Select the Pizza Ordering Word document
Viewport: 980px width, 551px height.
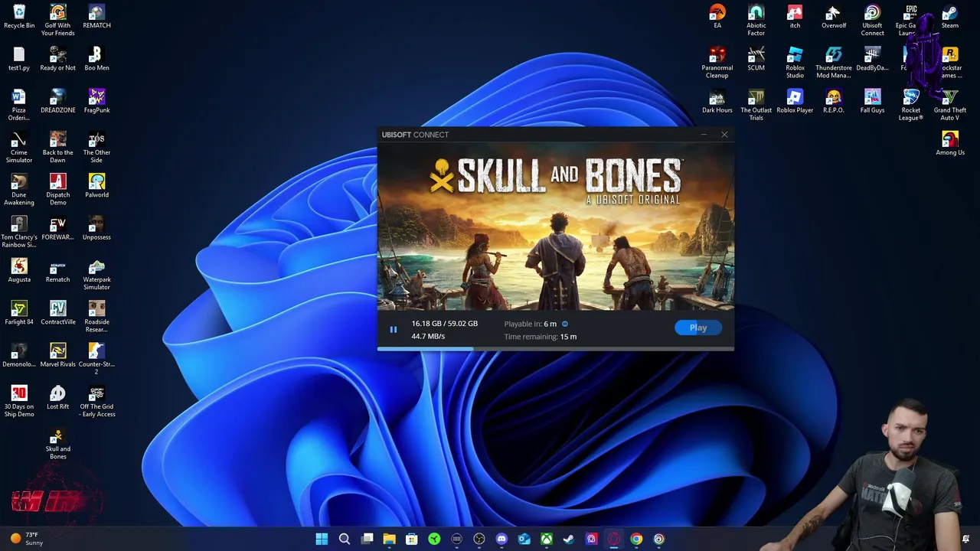pyautogui.click(x=19, y=105)
